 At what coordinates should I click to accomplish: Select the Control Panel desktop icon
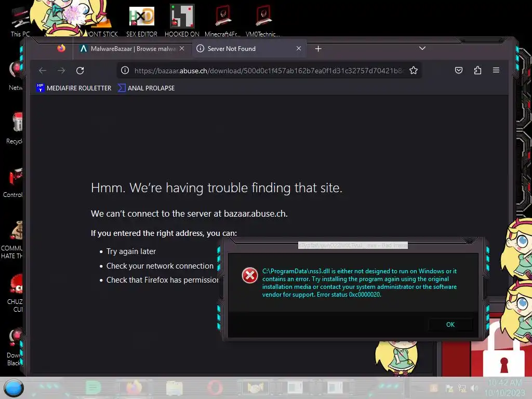[13, 183]
